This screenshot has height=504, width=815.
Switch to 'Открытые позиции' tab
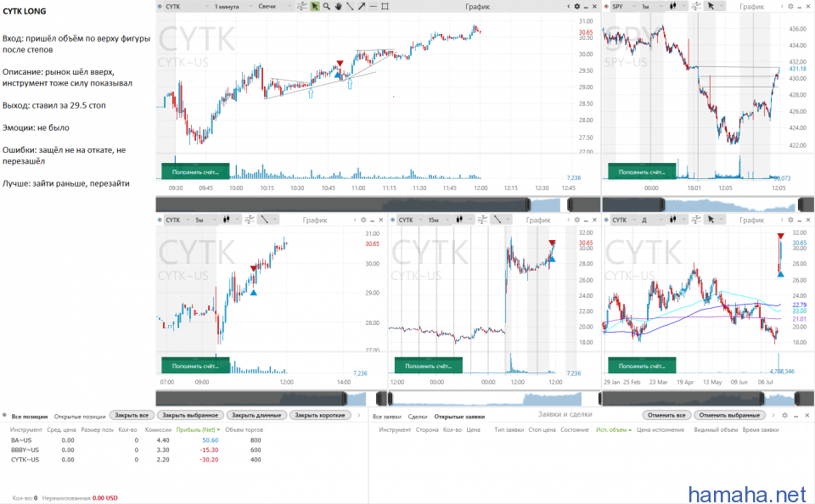pos(80,417)
